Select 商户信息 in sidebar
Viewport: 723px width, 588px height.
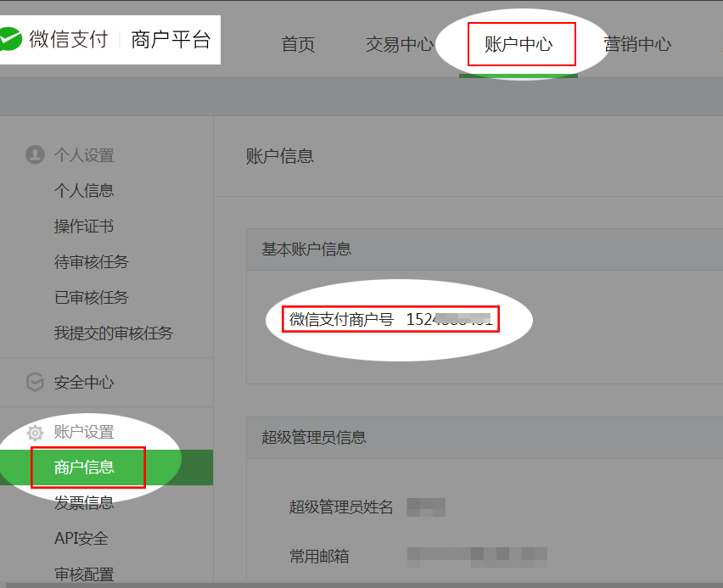coord(84,468)
